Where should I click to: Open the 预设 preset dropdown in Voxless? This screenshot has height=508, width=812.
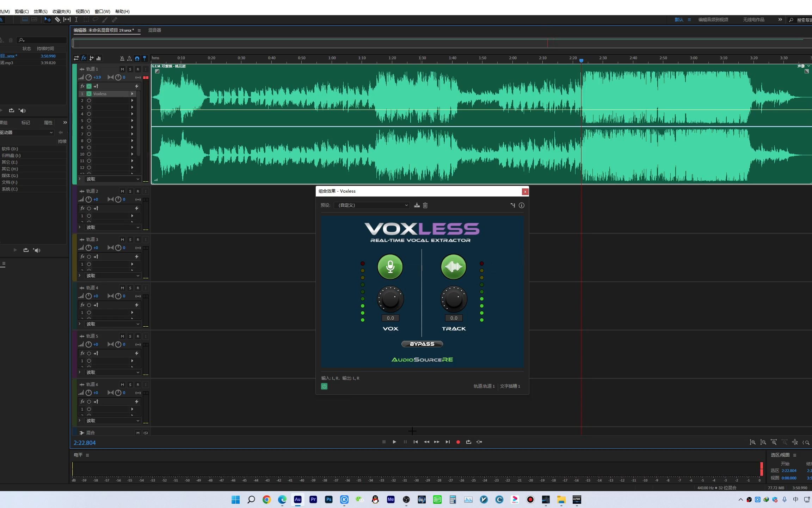(371, 205)
